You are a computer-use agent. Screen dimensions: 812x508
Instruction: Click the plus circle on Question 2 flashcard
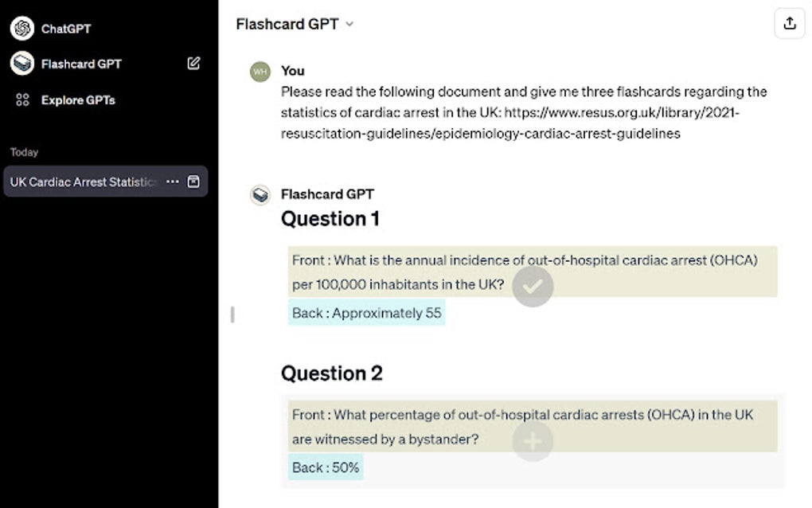tap(533, 440)
